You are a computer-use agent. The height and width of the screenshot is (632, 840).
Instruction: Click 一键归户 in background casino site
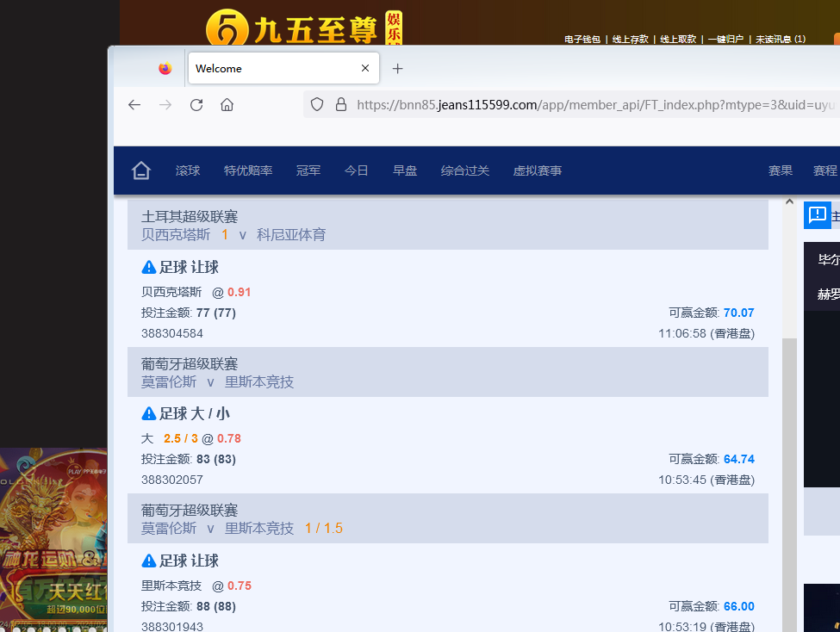[725, 39]
